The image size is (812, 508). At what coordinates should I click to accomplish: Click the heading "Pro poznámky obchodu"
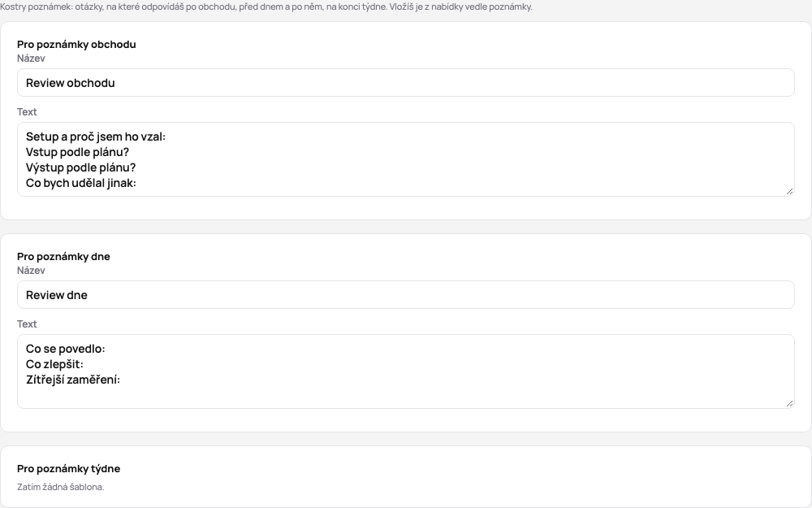click(76, 44)
